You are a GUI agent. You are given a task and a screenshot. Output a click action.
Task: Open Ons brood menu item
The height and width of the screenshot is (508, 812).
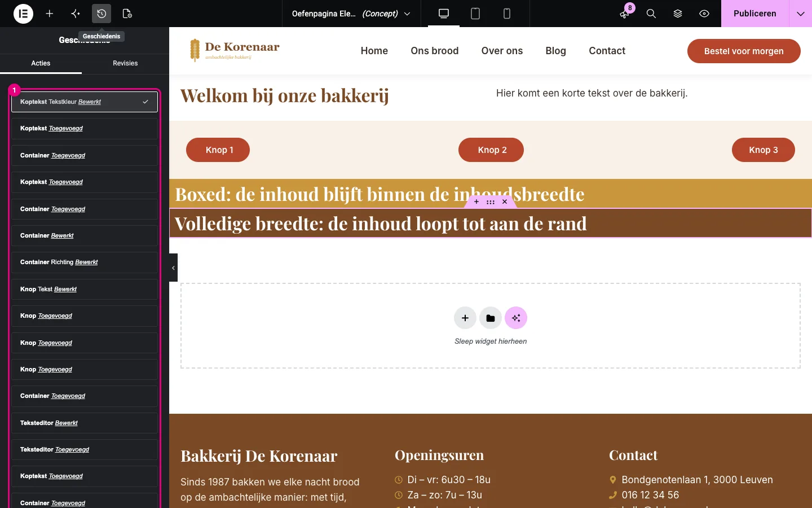pyautogui.click(x=435, y=51)
